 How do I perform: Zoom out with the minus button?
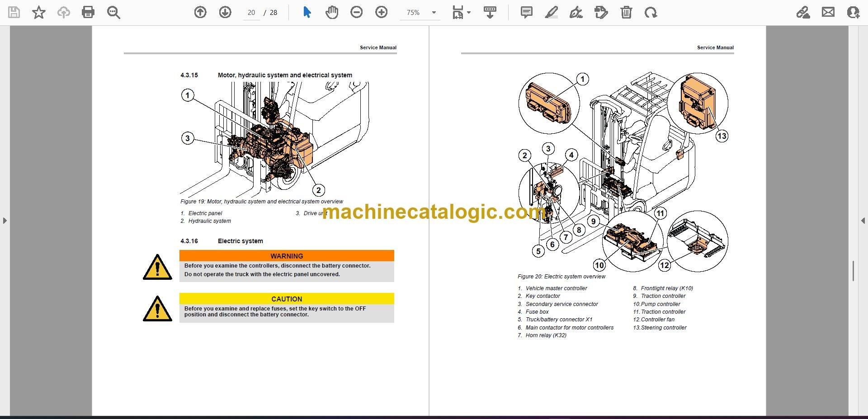pos(357,12)
